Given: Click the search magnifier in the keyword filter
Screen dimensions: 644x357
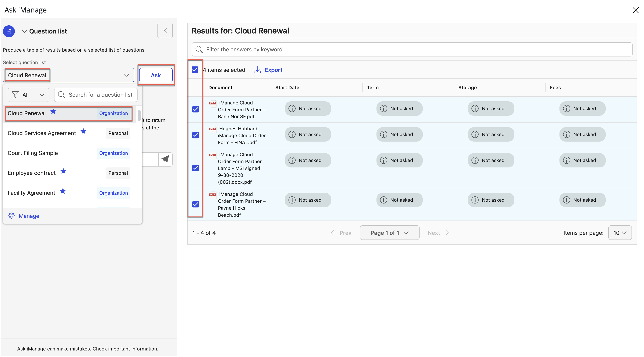Looking at the screenshot, I should (199, 49).
